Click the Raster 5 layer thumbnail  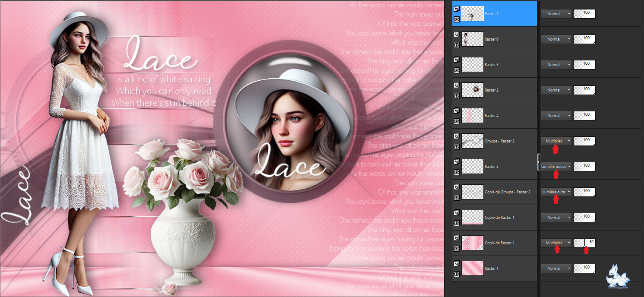pyautogui.click(x=473, y=65)
